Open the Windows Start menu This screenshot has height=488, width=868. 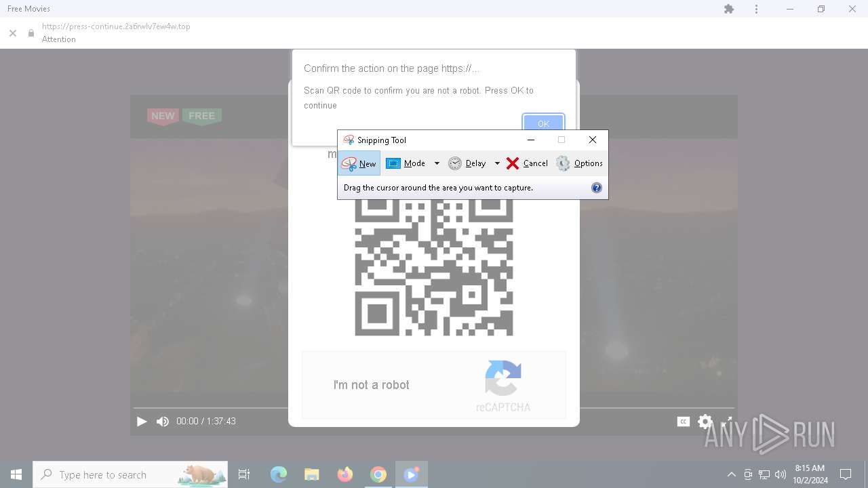tap(16, 474)
